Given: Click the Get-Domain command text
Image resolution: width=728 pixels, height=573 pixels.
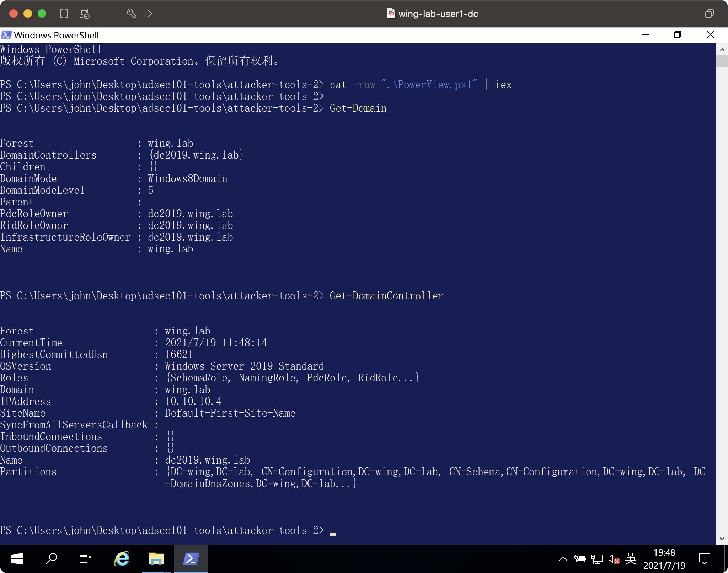Looking at the screenshot, I should (x=358, y=108).
